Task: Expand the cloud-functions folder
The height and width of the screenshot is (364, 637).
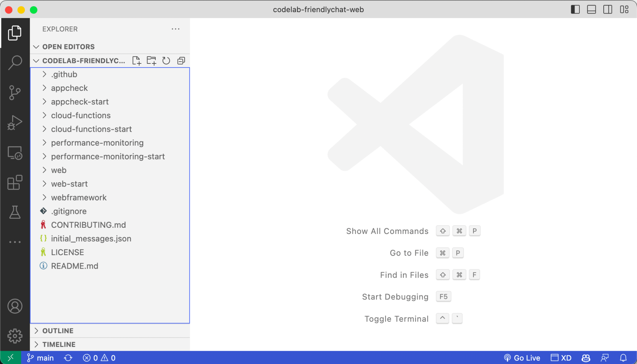Action: pos(110,115)
